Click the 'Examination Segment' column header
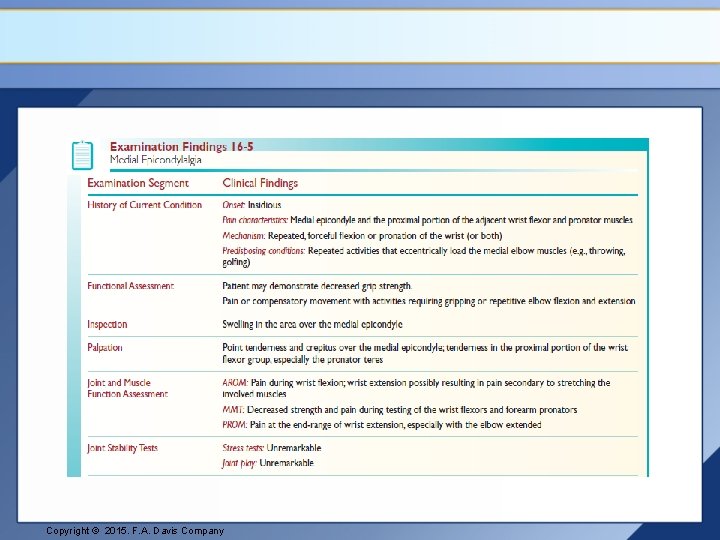 click(x=138, y=183)
